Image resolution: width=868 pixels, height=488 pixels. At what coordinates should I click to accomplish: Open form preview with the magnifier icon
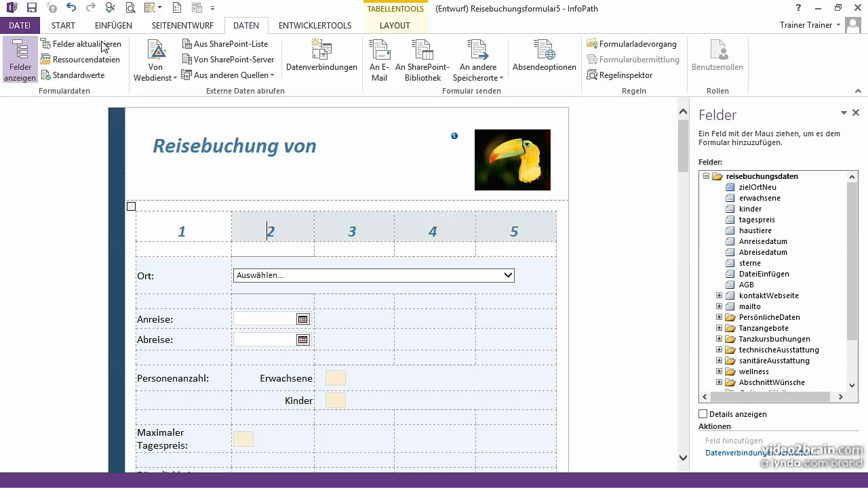point(130,8)
